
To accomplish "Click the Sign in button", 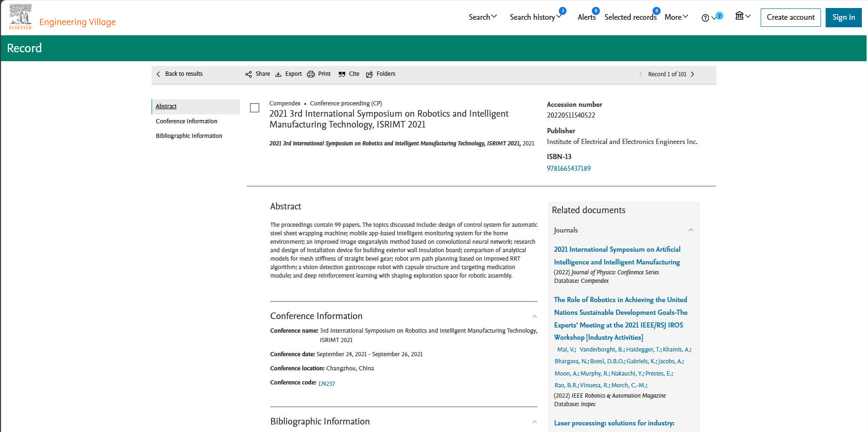I will coord(844,17).
